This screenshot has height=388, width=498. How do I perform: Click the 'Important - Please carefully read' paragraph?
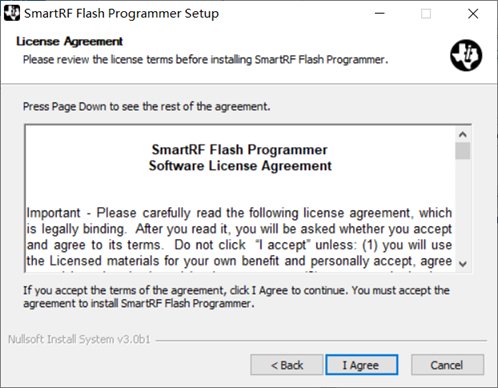[239, 237]
